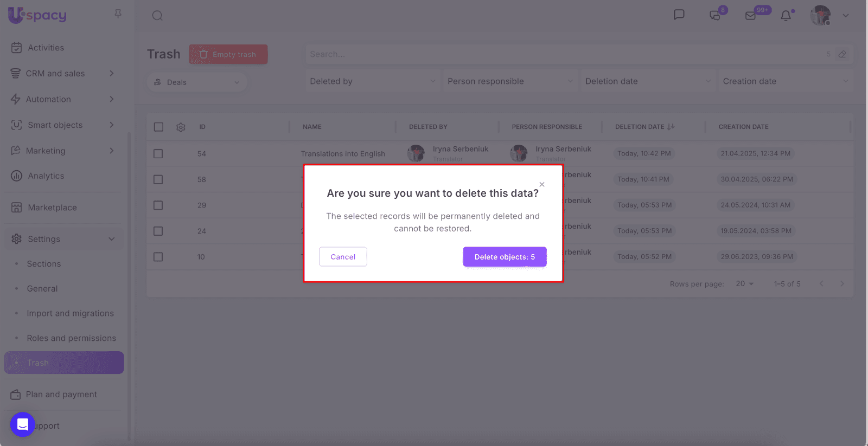Open the Deals object type dropdown
Screen dimensions: 868x446
click(197, 82)
